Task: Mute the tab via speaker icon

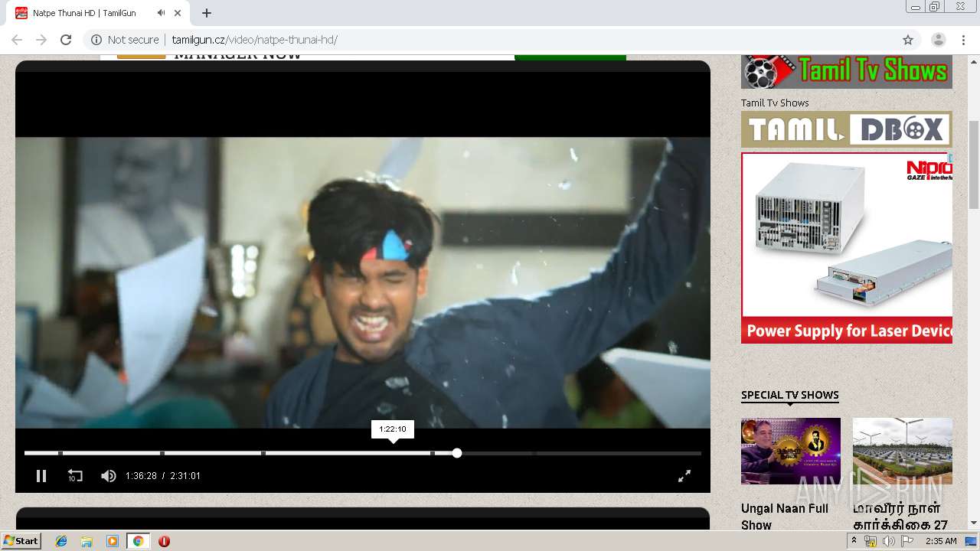Action: (x=161, y=13)
